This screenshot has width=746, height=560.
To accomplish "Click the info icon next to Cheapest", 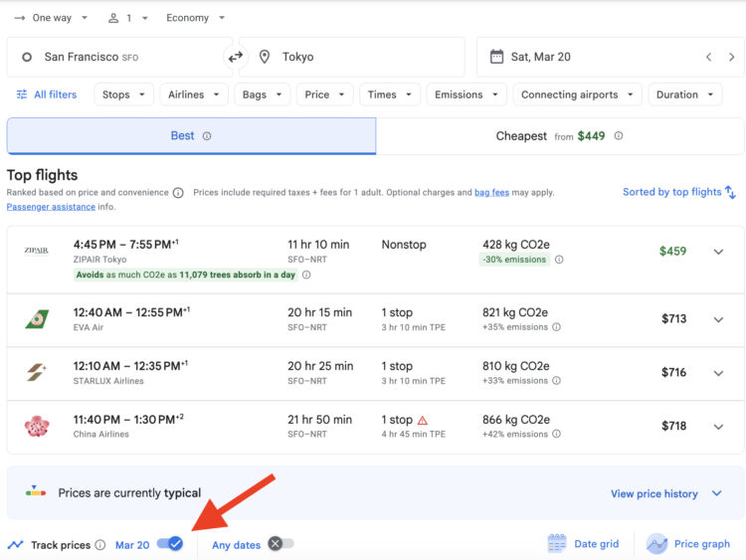I will 619,135.
